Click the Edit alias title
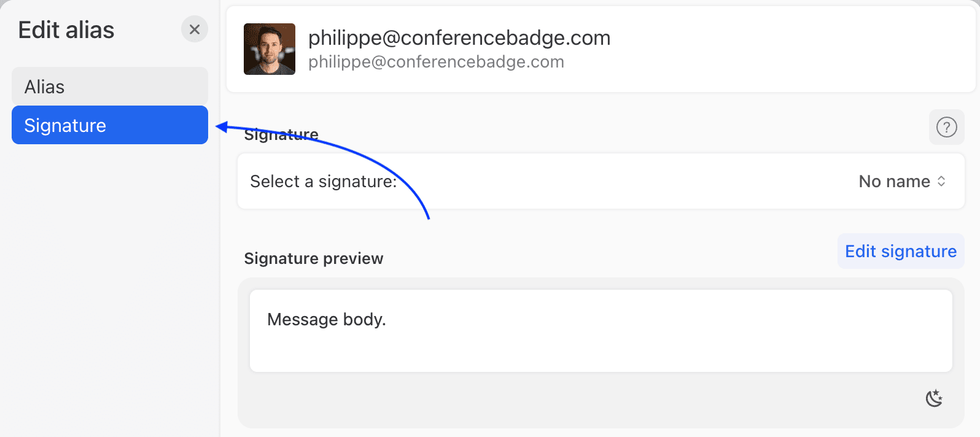This screenshot has width=980, height=437. [x=66, y=30]
